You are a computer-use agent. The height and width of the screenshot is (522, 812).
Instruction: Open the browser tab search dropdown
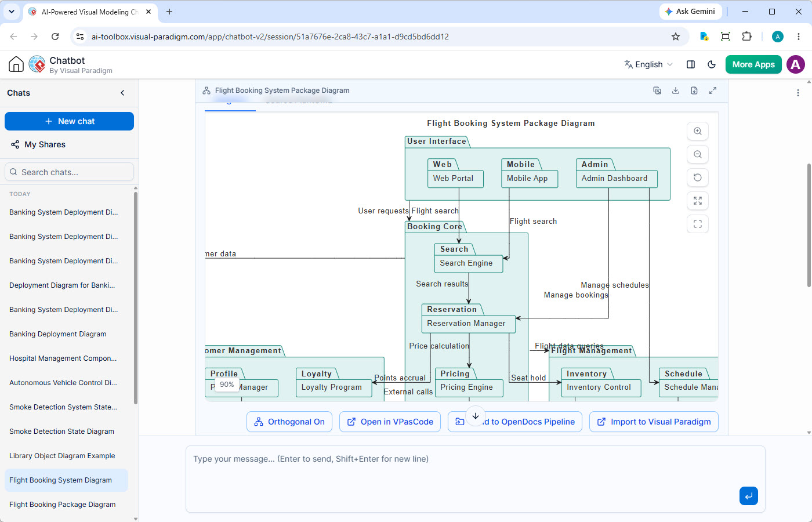(x=12, y=12)
